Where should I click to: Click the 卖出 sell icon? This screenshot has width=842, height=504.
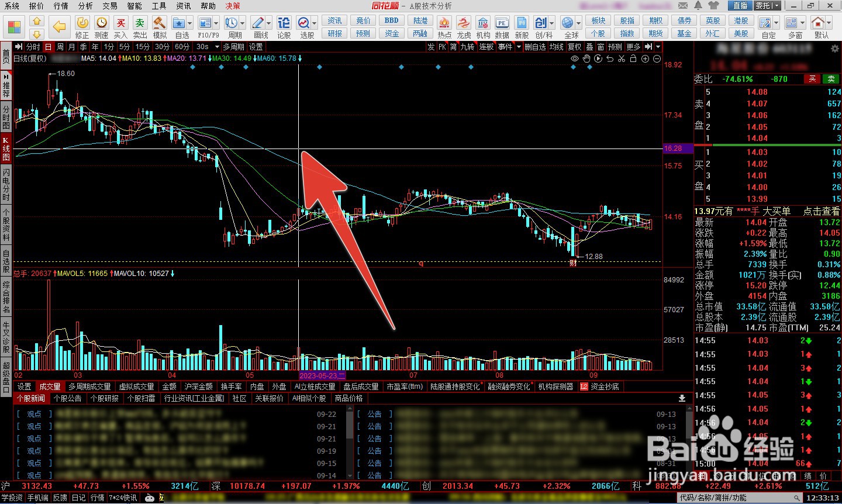click(140, 23)
